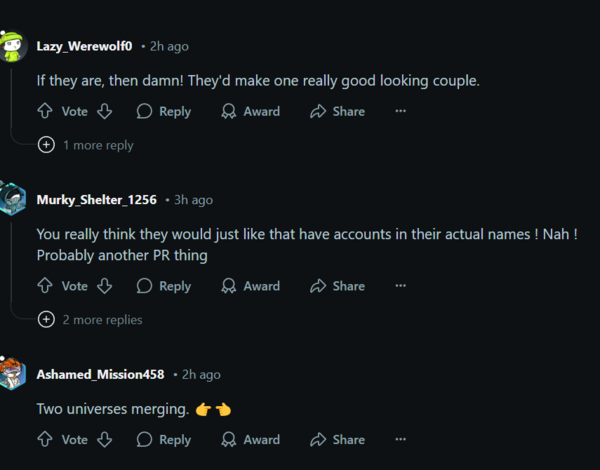Open Lazy_Werewolf0's user profile link
600x470 pixels.
pyautogui.click(x=84, y=46)
